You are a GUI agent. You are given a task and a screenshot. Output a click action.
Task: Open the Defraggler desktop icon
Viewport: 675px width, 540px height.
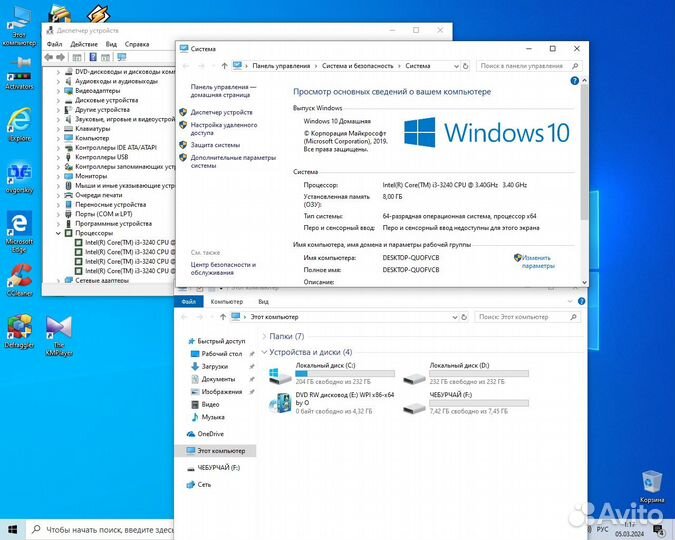(x=19, y=331)
